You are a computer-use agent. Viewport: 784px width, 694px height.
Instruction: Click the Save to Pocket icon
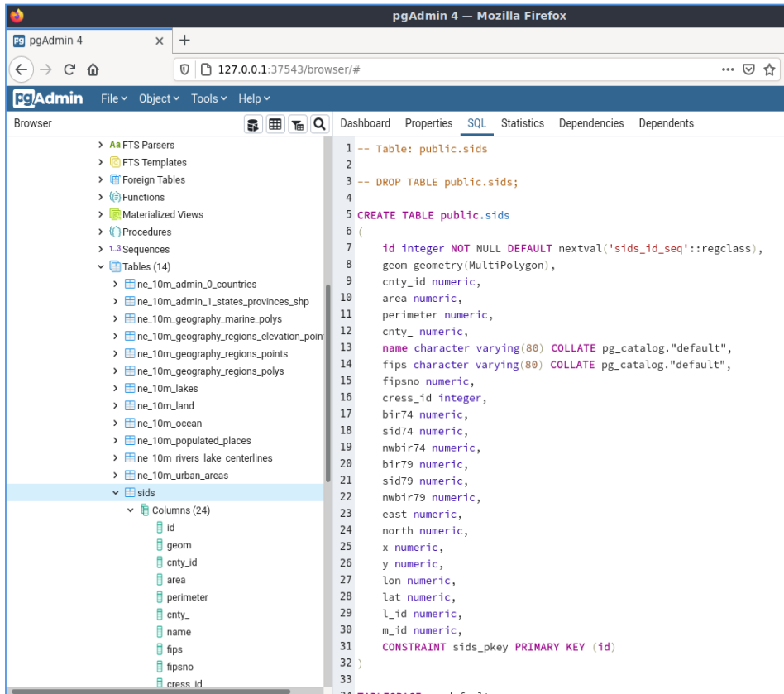pos(748,69)
